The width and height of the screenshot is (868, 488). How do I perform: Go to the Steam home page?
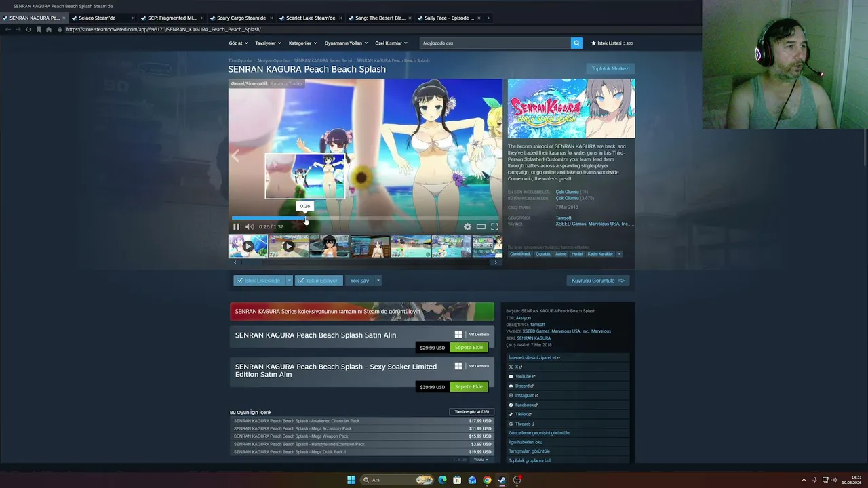(x=49, y=30)
